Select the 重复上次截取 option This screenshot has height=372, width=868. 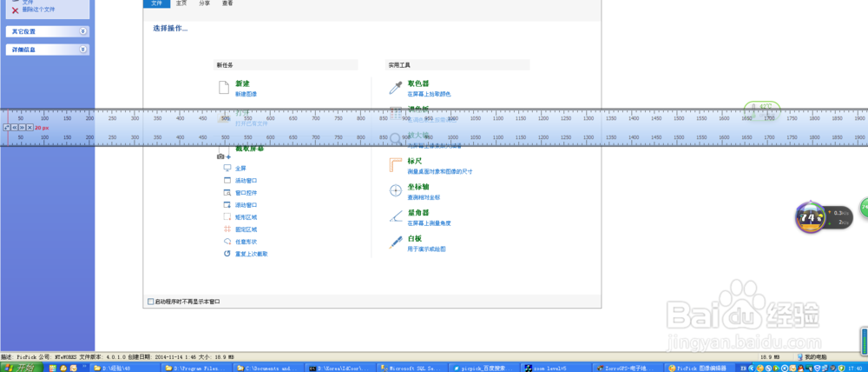tap(252, 254)
